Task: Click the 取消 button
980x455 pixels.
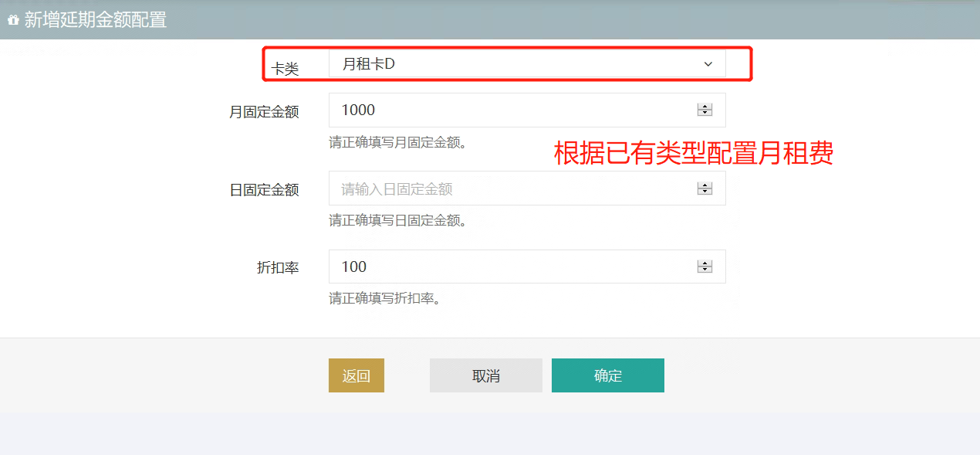Action: (486, 375)
